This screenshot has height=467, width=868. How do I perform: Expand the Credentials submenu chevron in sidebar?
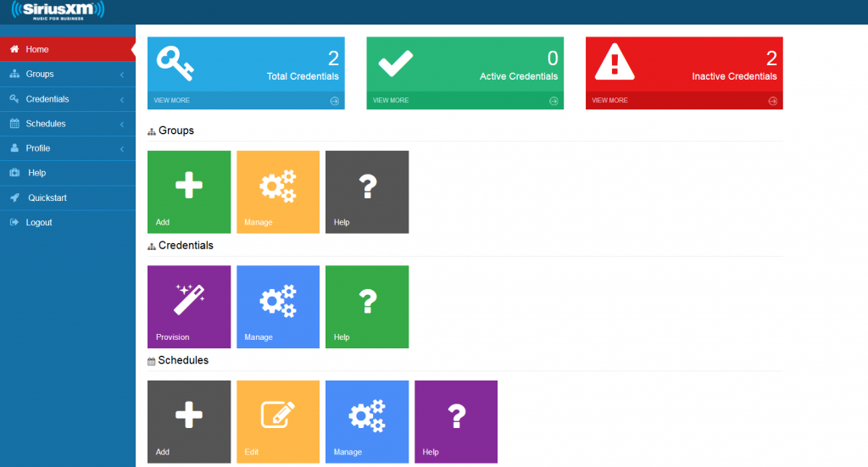click(x=122, y=100)
